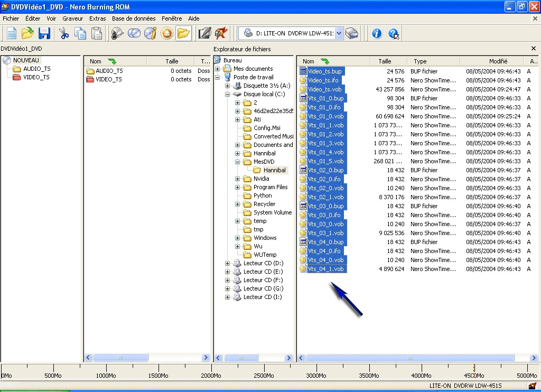
Task: Activate the context help question mark icon
Action: coord(393,33)
